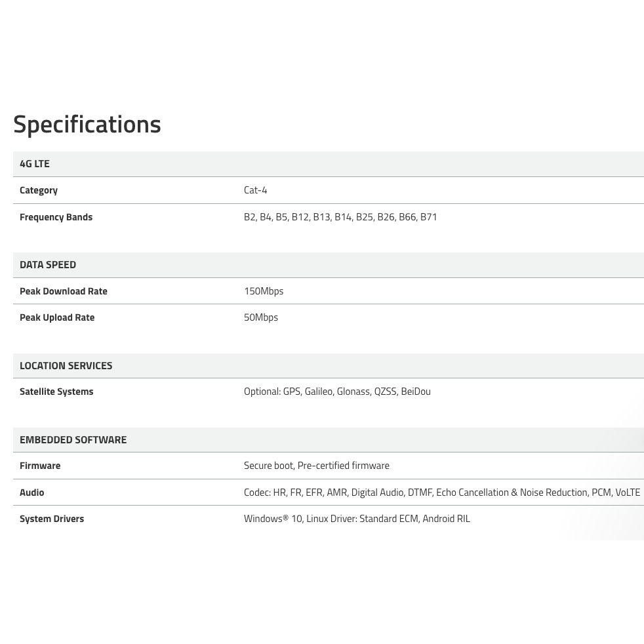Click the Firmware row label

point(40,466)
